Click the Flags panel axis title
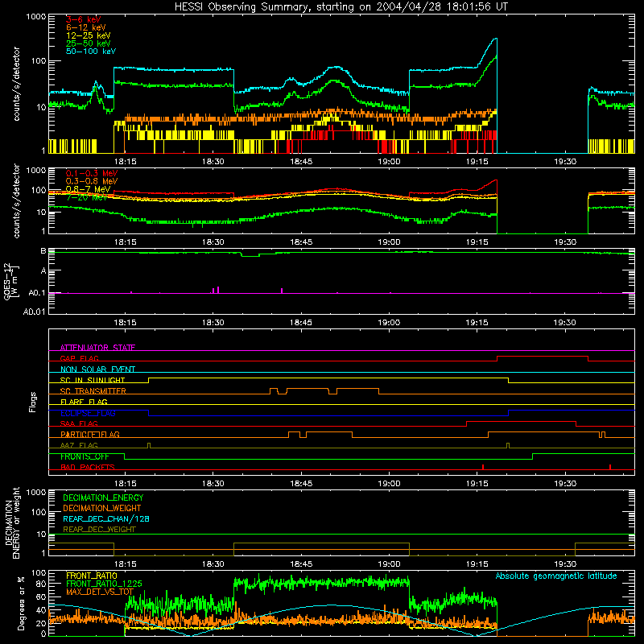The image size is (644, 644). click(32, 402)
